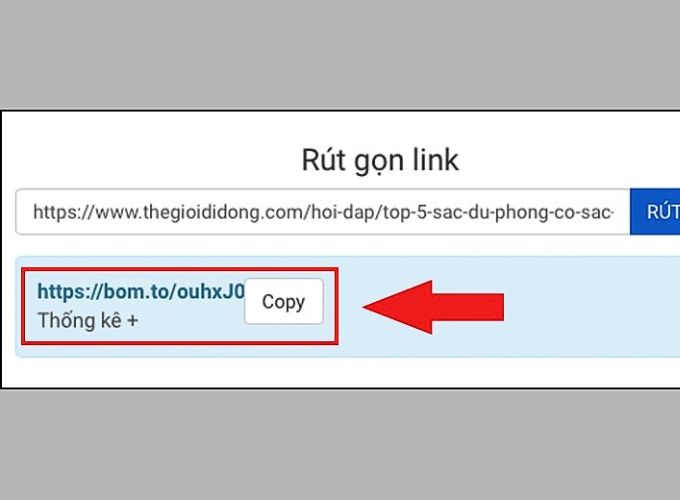
Task: Click the red arrow pointing at Copy
Action: pos(433,307)
